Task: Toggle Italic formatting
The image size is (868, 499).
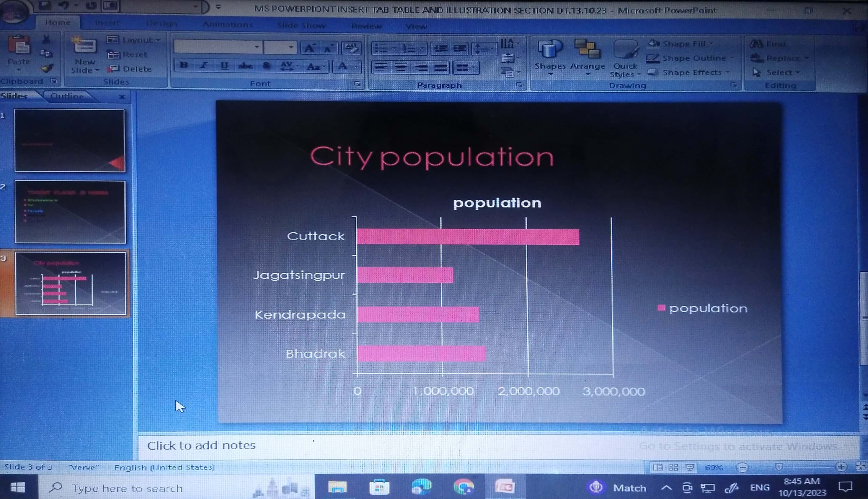Action: click(204, 66)
